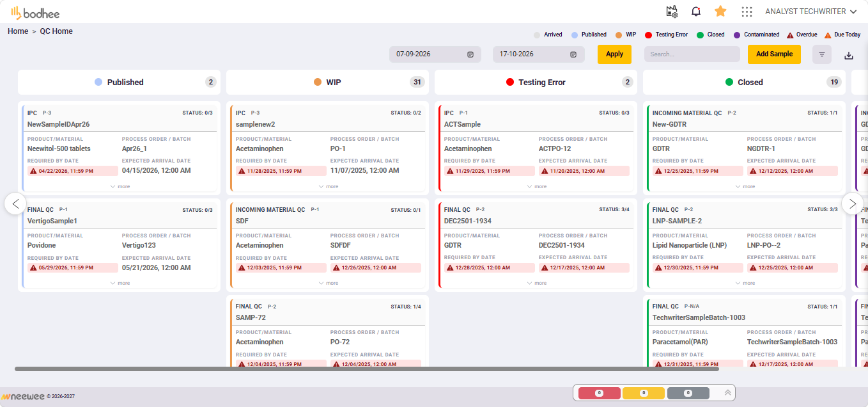Open the SAMP-72 sample title
Image resolution: width=868 pixels, height=407 pixels.
251,317
